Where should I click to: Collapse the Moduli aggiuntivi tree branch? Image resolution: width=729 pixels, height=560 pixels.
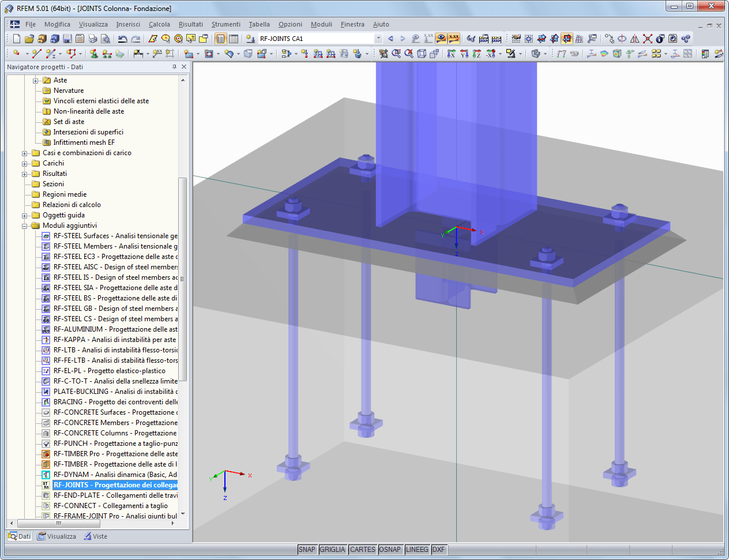24,225
